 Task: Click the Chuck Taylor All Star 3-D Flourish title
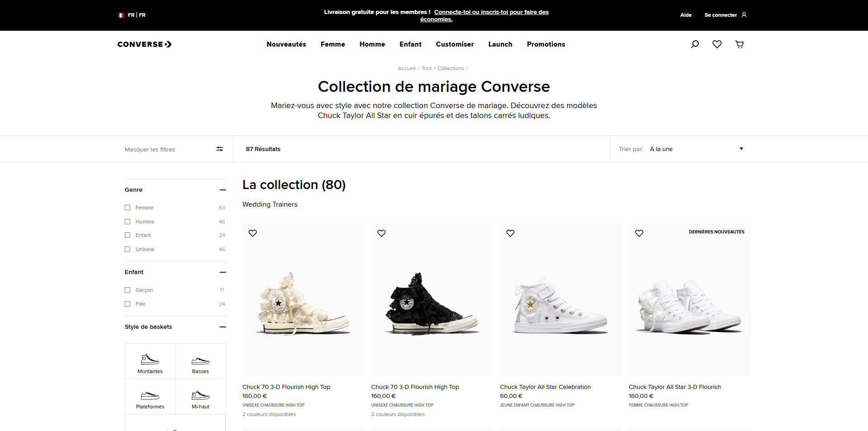click(675, 387)
